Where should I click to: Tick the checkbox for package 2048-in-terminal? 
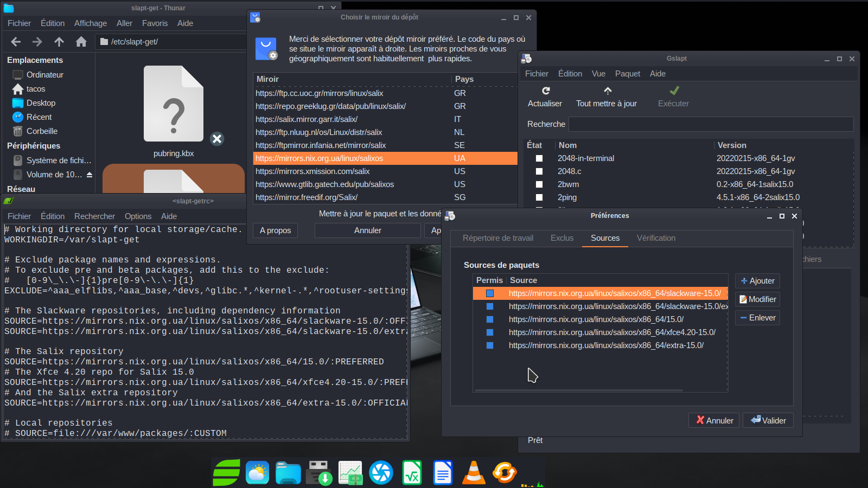(539, 158)
